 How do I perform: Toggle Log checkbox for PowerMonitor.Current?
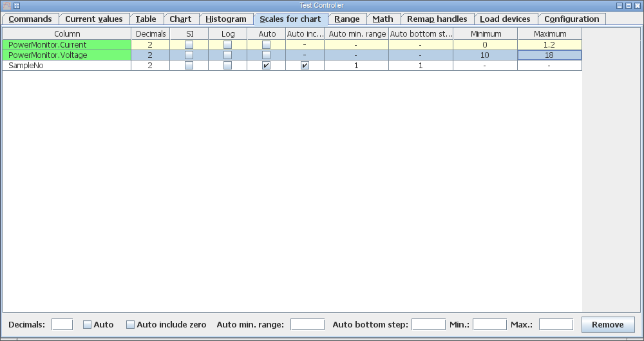227,45
